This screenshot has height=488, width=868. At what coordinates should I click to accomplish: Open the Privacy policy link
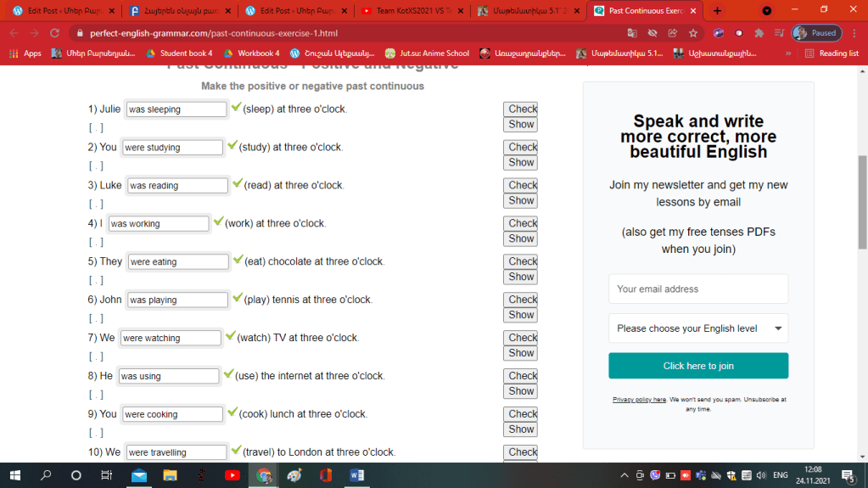pyautogui.click(x=639, y=399)
